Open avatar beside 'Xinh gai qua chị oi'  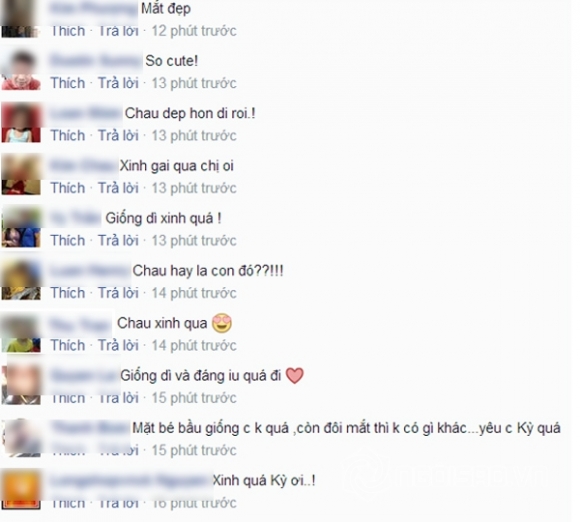(21, 176)
